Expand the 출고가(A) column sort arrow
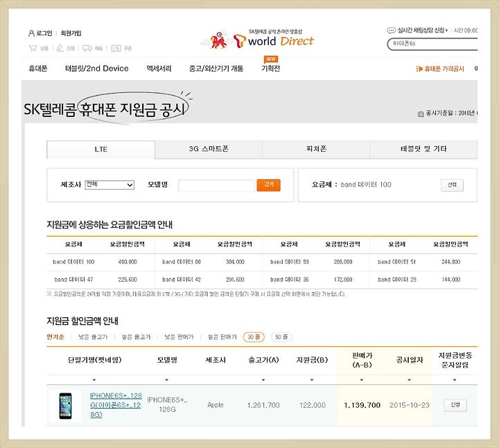Image resolution: width=499 pixels, height=448 pixels. pos(263,380)
